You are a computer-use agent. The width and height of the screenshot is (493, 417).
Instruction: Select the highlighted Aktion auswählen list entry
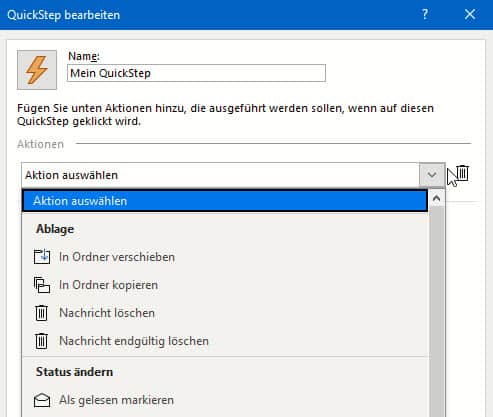pyautogui.click(x=225, y=201)
